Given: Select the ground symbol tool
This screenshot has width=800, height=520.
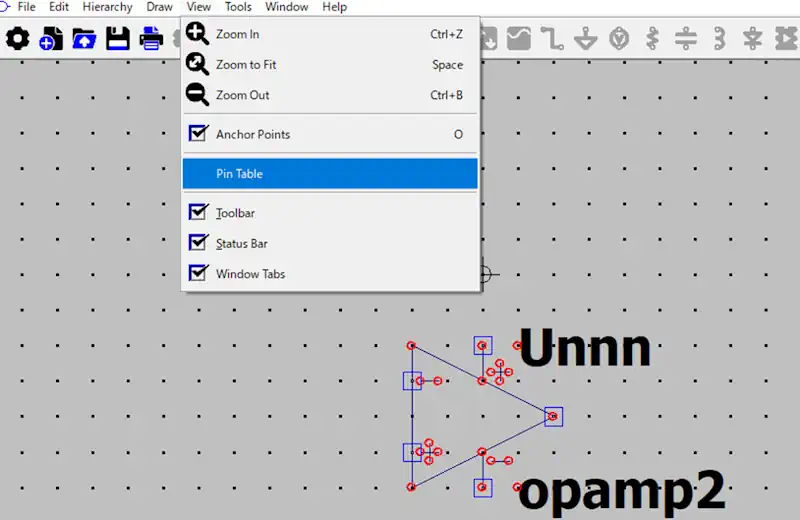Looking at the screenshot, I should click(586, 39).
